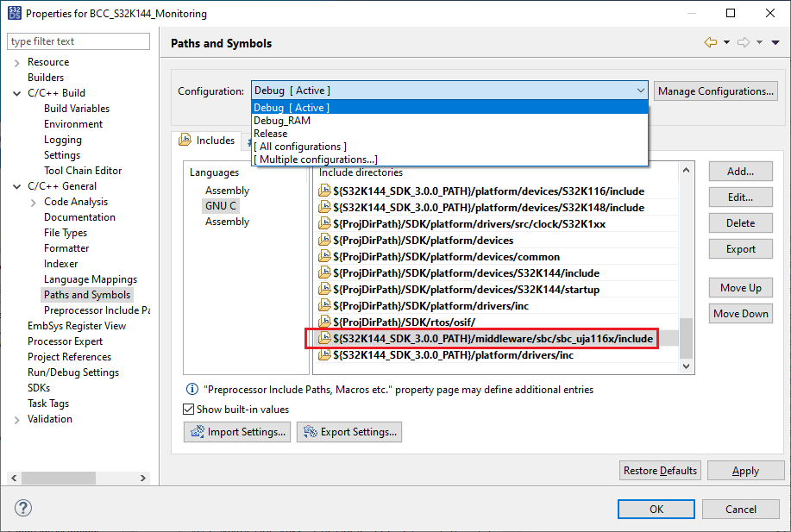Open Manage Configurations dialog
791x532 pixels.
pyautogui.click(x=715, y=91)
